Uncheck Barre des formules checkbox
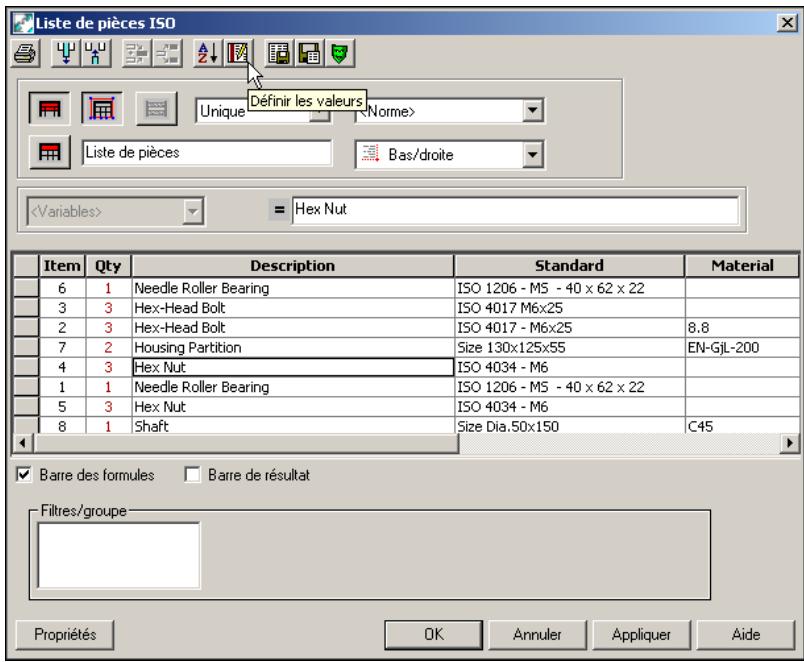 [24, 474]
